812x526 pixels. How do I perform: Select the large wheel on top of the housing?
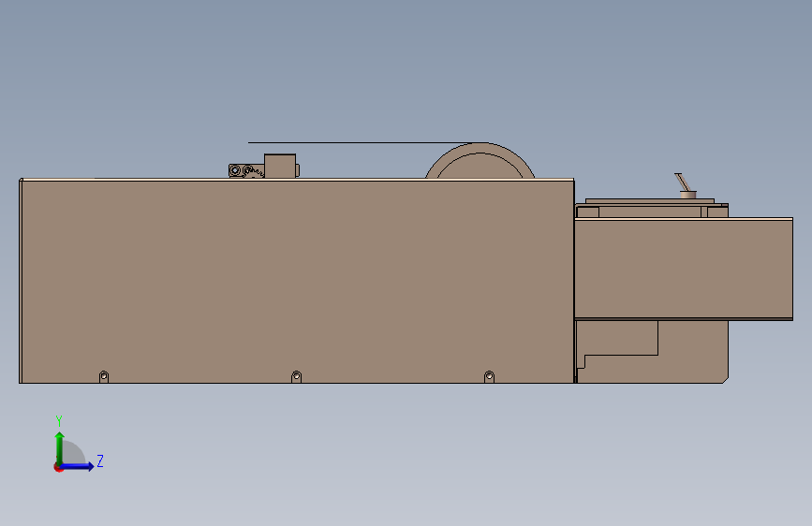tap(480, 161)
